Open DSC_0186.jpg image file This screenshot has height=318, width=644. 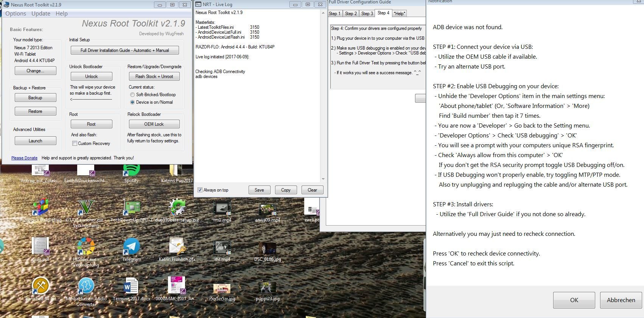tap(268, 251)
